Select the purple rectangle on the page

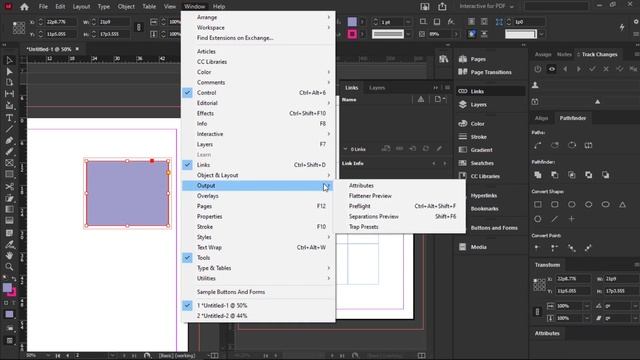127,193
